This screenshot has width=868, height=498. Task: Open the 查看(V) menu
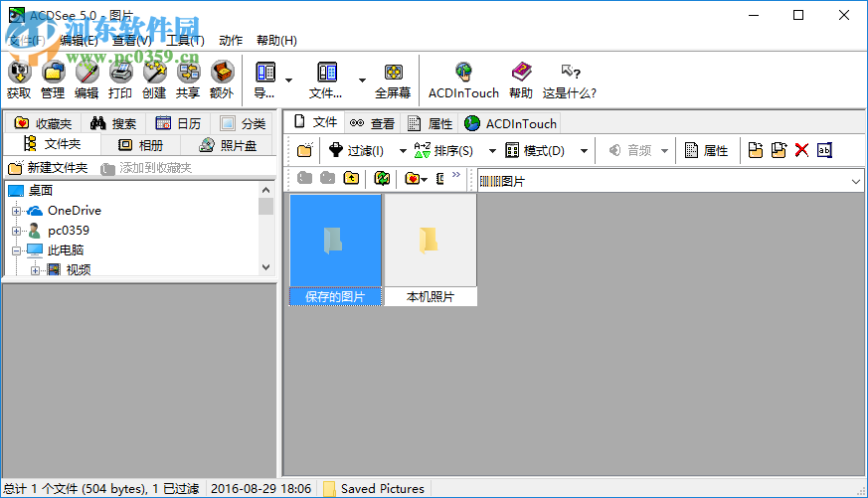[x=132, y=41]
